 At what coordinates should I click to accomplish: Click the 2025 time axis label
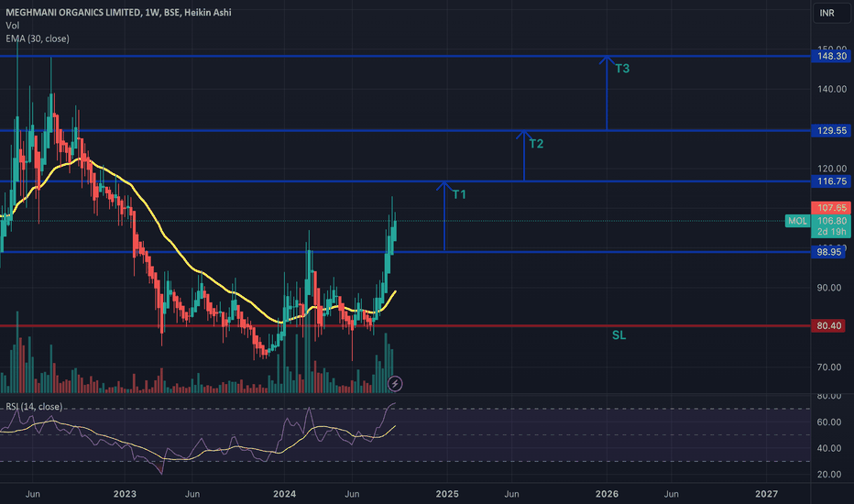pos(447,494)
